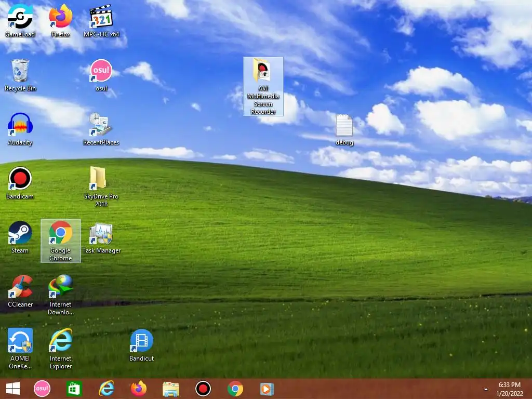Open the GameLoad desktop shortcut
The height and width of the screenshot is (399, 532).
[20, 20]
